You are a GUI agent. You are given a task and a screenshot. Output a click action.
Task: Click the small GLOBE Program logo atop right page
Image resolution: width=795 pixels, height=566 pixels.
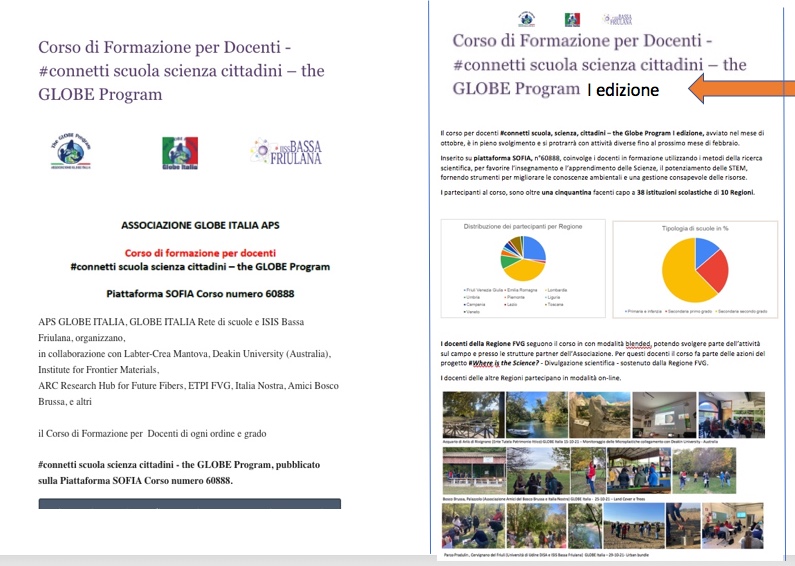coord(527,19)
